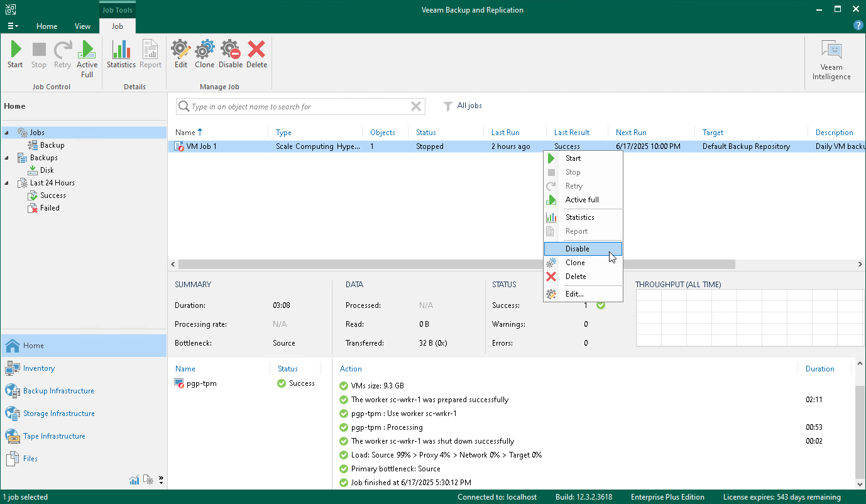Switch to the Home ribbon tab
Image resolution: width=866 pixels, height=504 pixels.
[47, 26]
